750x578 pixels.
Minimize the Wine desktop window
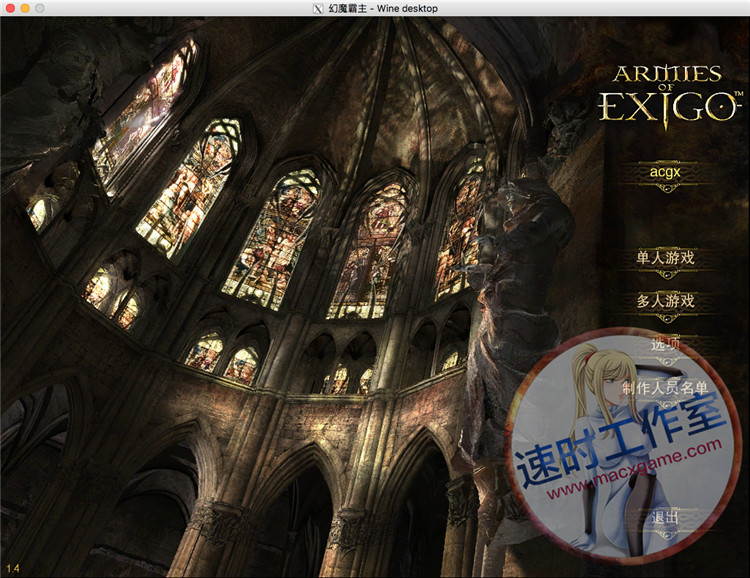pos(25,8)
